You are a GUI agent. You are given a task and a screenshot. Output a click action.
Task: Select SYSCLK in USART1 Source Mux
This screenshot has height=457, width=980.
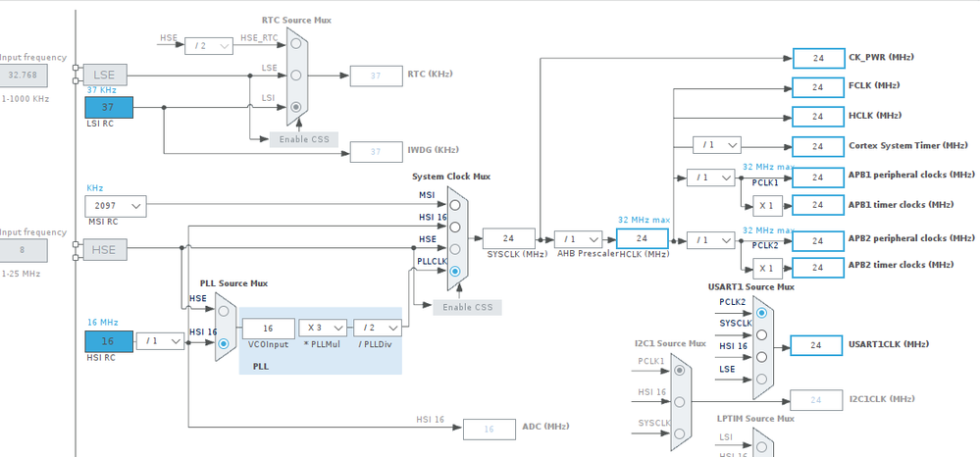(761, 335)
